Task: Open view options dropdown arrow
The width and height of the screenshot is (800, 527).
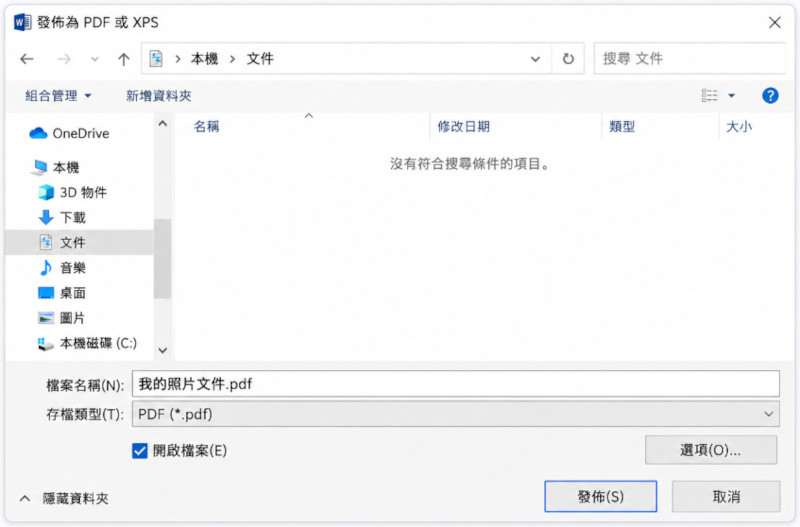Action: pos(731,95)
